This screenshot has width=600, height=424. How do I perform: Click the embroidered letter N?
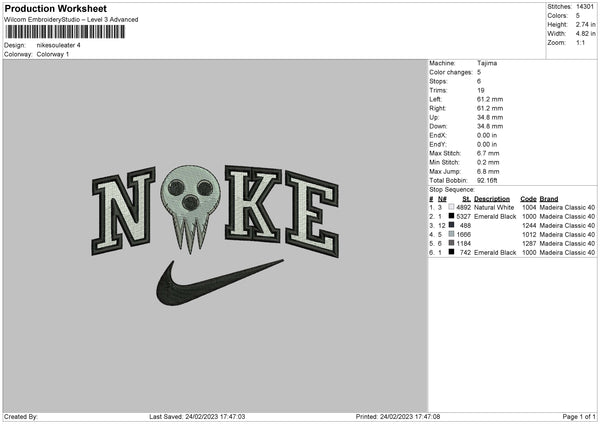[x=123, y=211]
